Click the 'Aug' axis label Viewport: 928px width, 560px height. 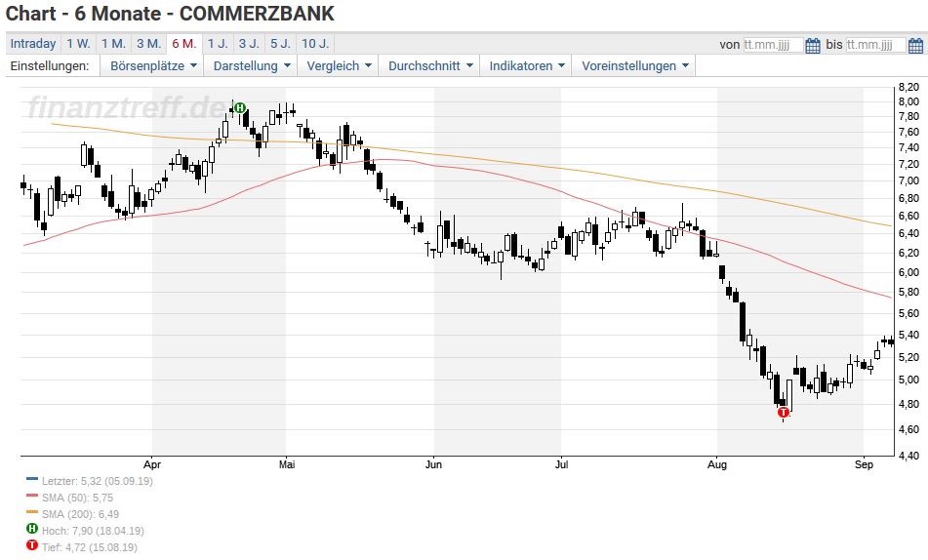[x=717, y=464]
